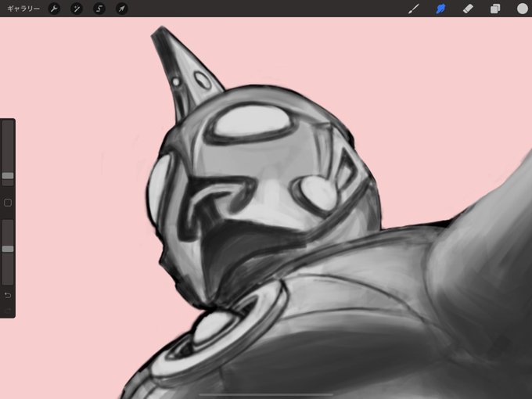Activate the Selection S-ribbon tool
Screen dimensions: 532x399
[99, 9]
